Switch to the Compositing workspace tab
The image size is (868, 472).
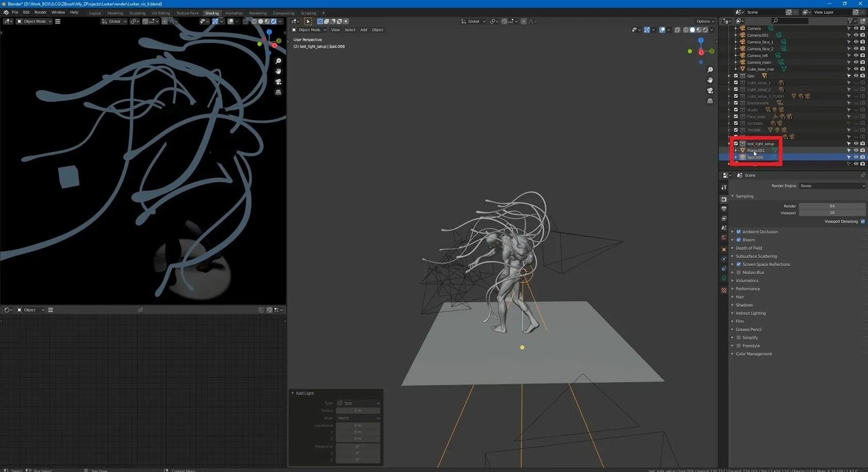284,13
